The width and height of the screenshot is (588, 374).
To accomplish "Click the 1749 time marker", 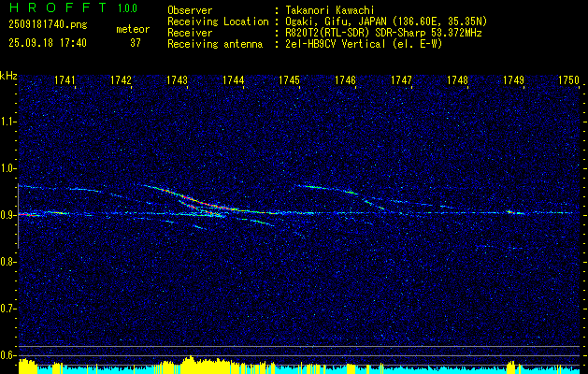I will tap(513, 79).
